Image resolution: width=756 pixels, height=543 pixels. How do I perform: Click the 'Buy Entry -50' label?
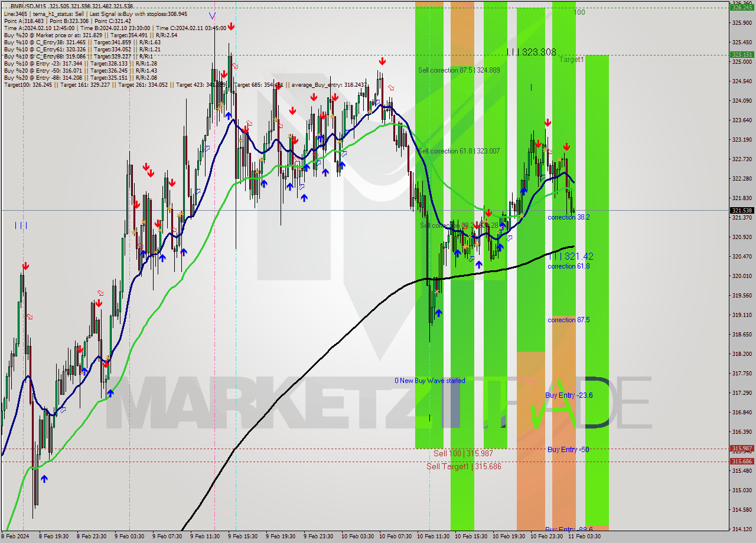point(568,449)
